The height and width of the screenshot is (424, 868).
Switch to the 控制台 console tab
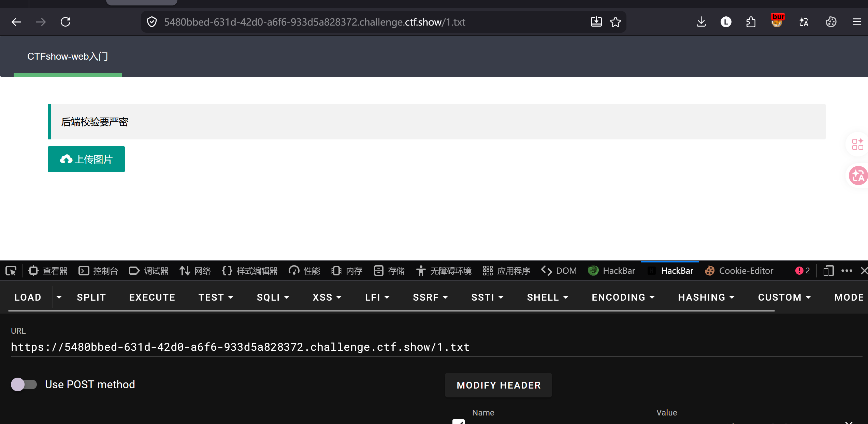click(98, 271)
